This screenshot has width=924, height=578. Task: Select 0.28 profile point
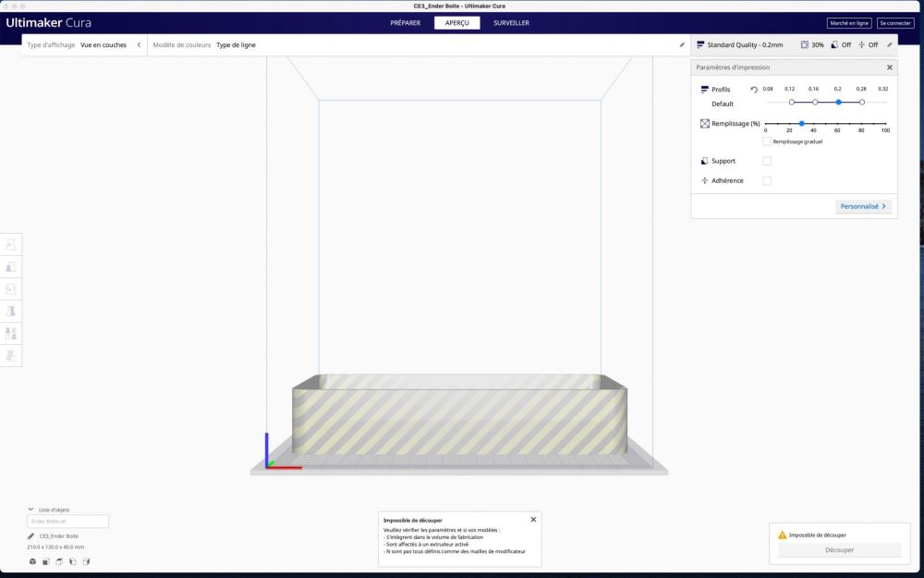pyautogui.click(x=862, y=102)
